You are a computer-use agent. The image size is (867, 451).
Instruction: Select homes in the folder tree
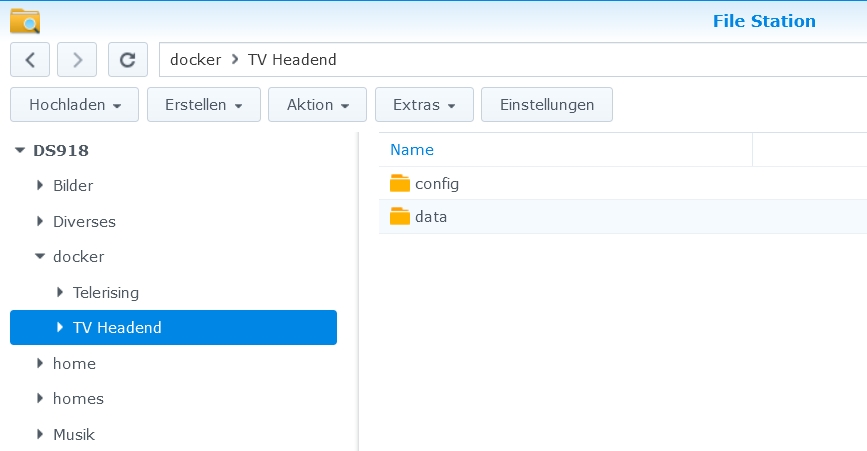click(x=78, y=398)
